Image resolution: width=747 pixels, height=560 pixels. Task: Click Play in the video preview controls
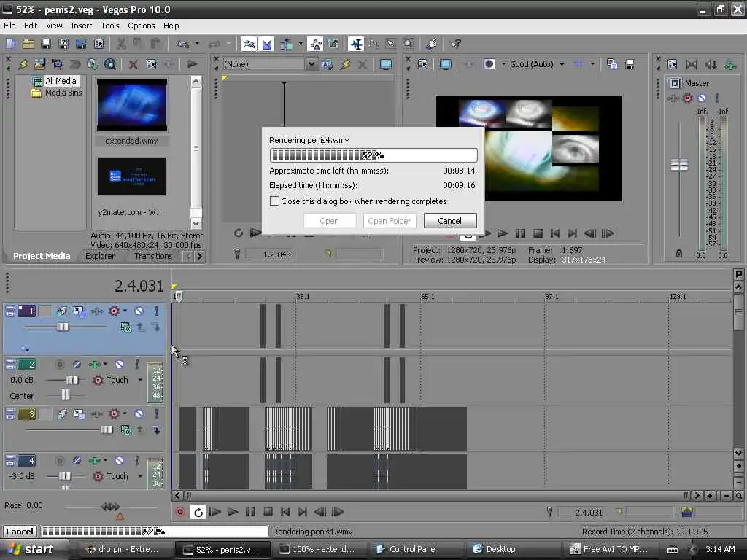tap(502, 233)
